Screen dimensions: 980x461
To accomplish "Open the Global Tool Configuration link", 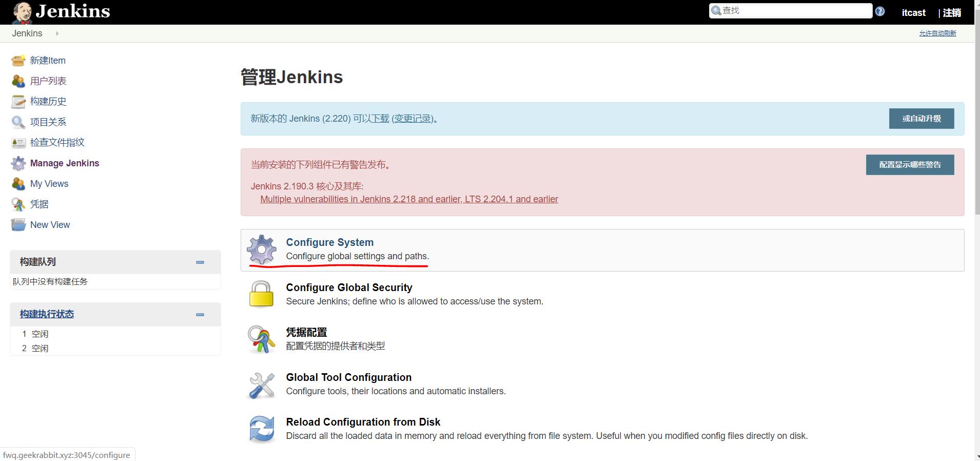I will 349,377.
